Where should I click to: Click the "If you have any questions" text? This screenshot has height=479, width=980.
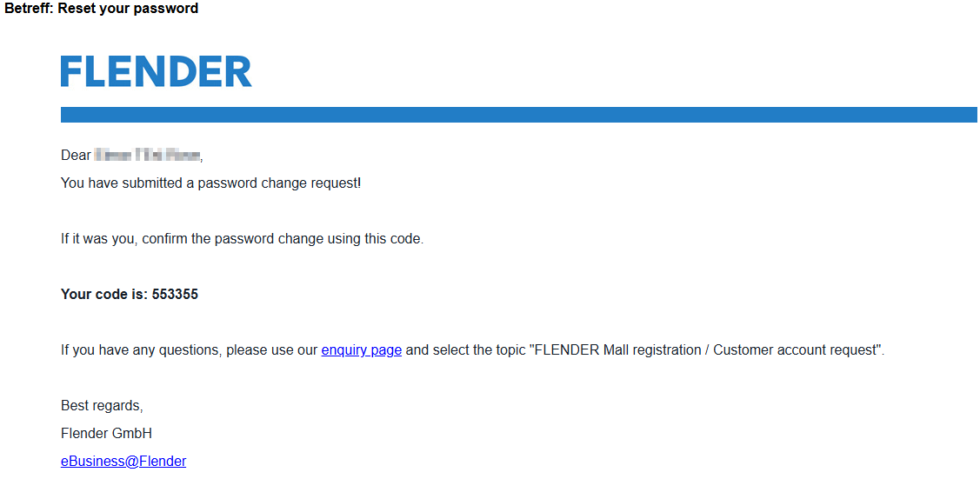pyautogui.click(x=141, y=350)
